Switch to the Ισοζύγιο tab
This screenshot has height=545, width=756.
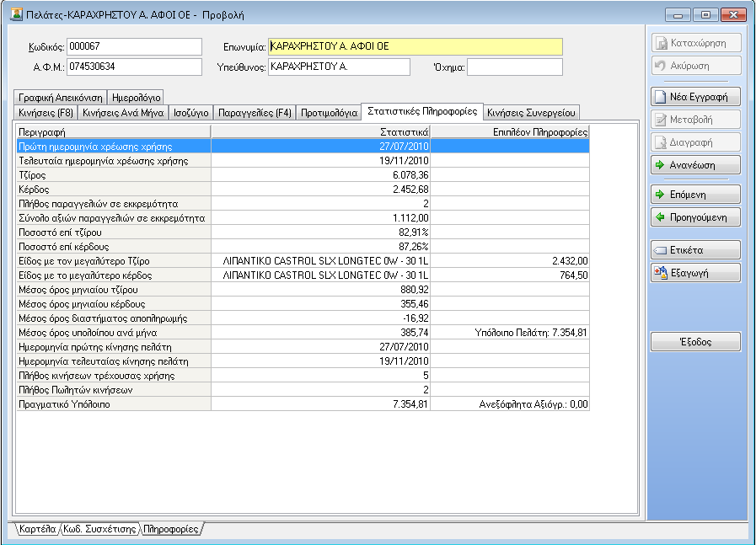191,113
